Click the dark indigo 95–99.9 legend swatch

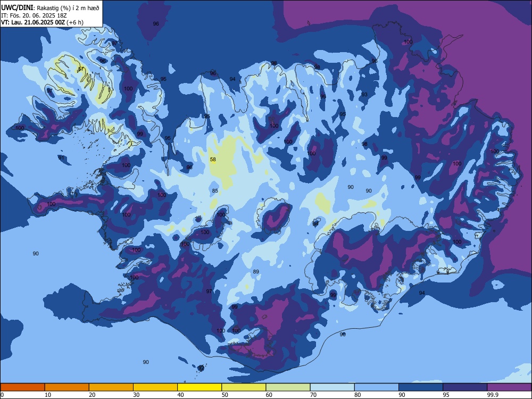[x=465, y=387]
